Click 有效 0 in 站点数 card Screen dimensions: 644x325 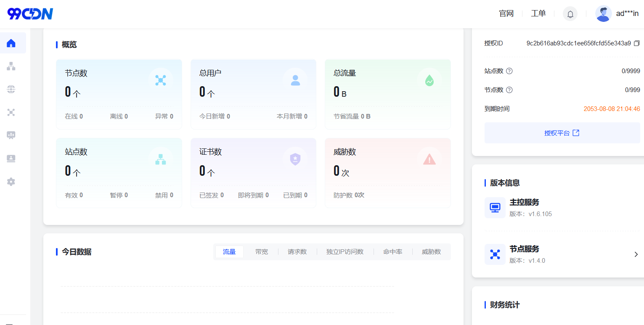tap(74, 195)
